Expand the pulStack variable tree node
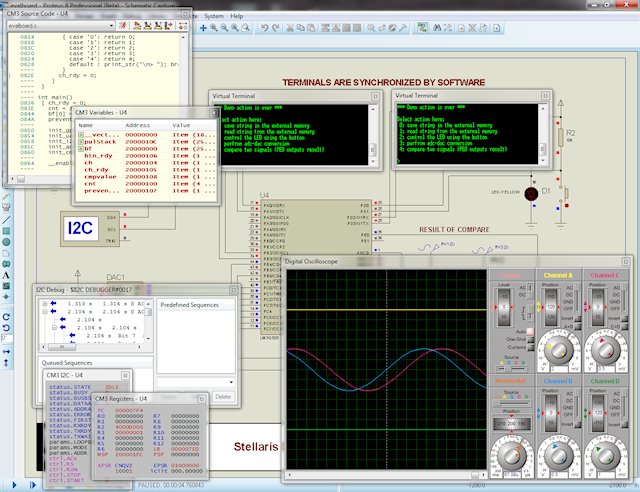This screenshot has width=640, height=492. click(79, 142)
